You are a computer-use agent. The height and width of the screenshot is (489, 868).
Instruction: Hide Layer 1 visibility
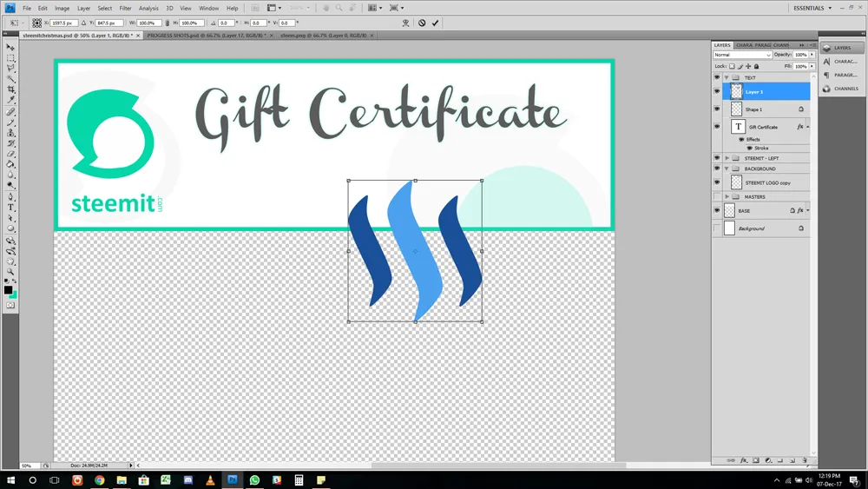pos(717,91)
